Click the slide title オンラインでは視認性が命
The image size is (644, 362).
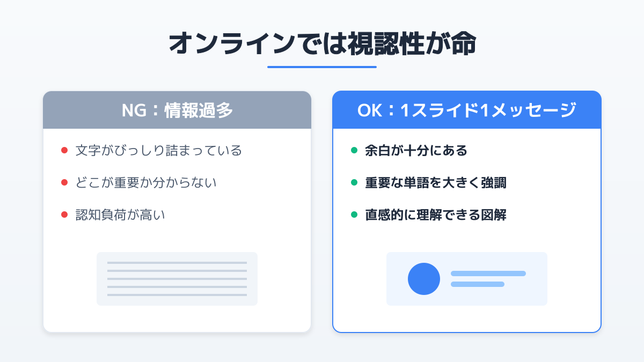[x=322, y=44]
